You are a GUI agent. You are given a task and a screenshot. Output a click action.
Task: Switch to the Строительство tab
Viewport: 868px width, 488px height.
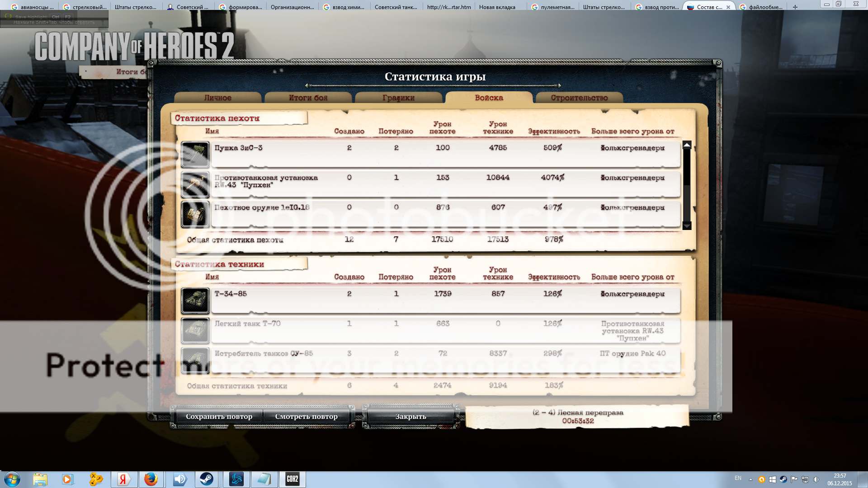click(x=579, y=98)
